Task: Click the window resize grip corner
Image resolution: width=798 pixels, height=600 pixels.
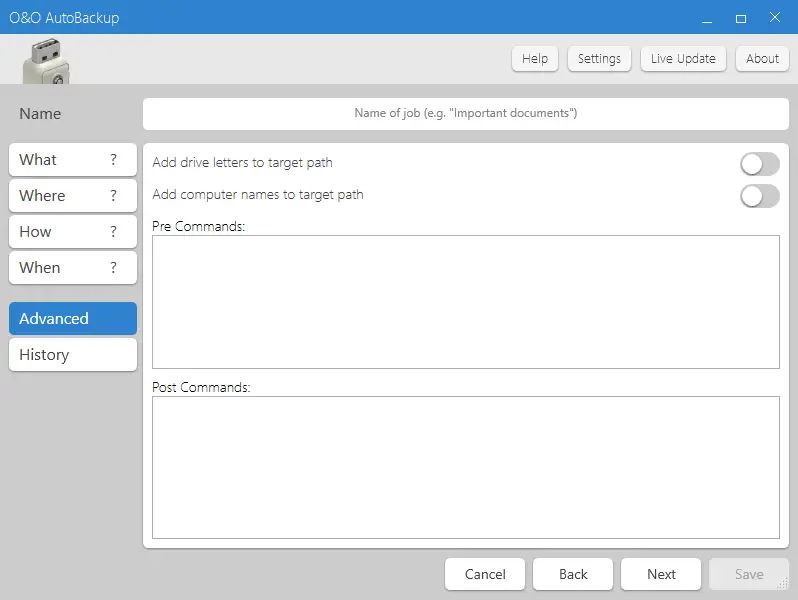Action: point(783,583)
